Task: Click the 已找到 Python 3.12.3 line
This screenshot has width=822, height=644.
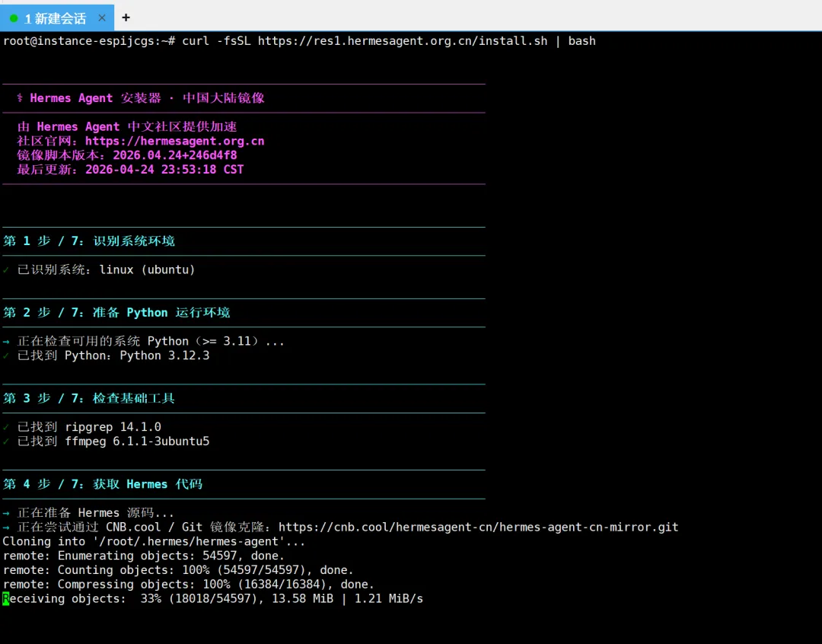Action: [x=106, y=355]
